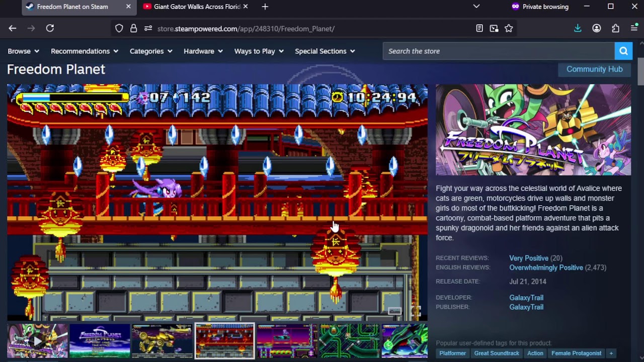Viewport: 644px width, 362px height.
Task: Focus the Search the store field
Action: click(x=499, y=51)
